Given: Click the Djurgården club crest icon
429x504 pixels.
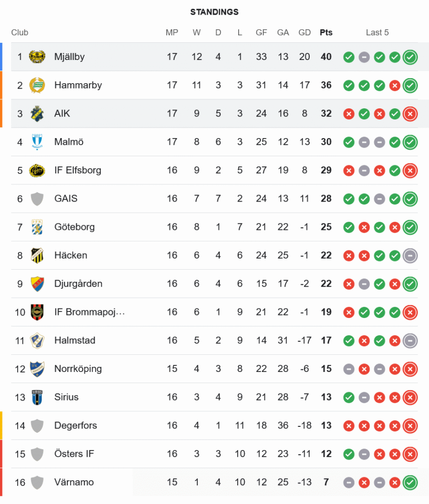Looking at the screenshot, I should [x=37, y=284].
